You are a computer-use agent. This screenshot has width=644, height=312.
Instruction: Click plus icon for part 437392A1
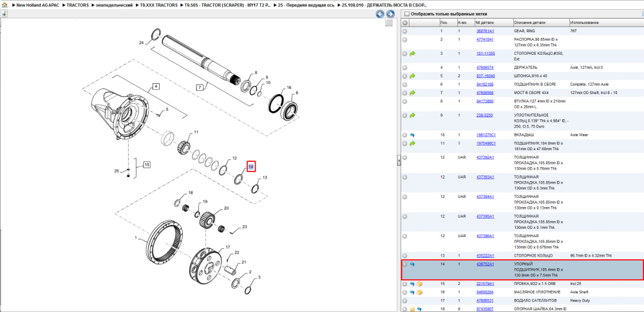404,157
